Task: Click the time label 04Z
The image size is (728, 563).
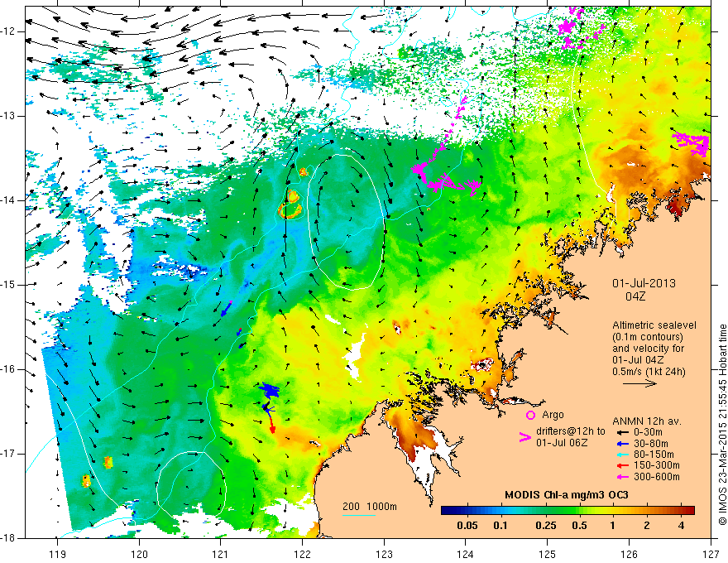Action: [635, 296]
